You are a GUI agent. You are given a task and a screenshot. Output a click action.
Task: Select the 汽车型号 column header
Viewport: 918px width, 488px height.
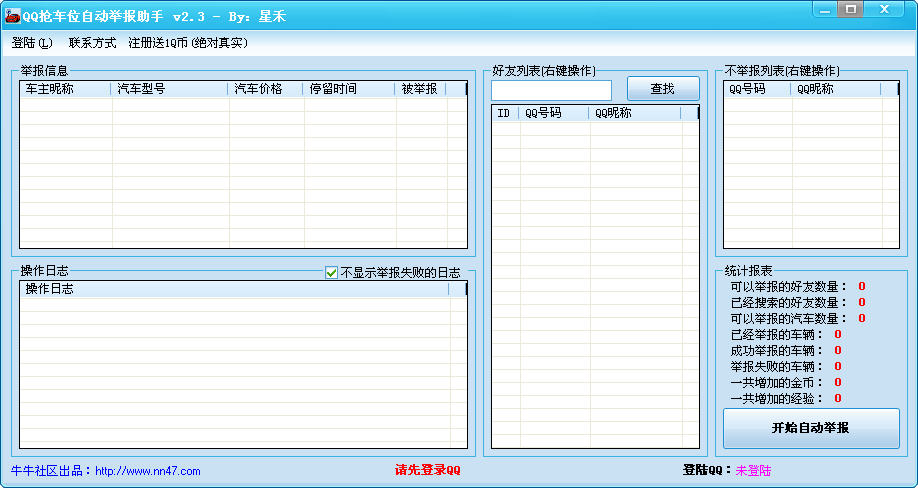click(x=169, y=89)
